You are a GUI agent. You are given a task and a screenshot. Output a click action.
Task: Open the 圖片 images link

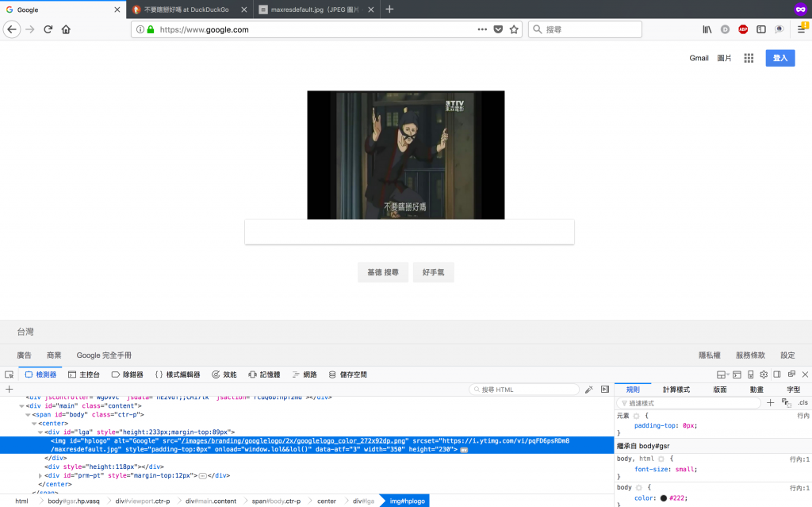(724, 58)
